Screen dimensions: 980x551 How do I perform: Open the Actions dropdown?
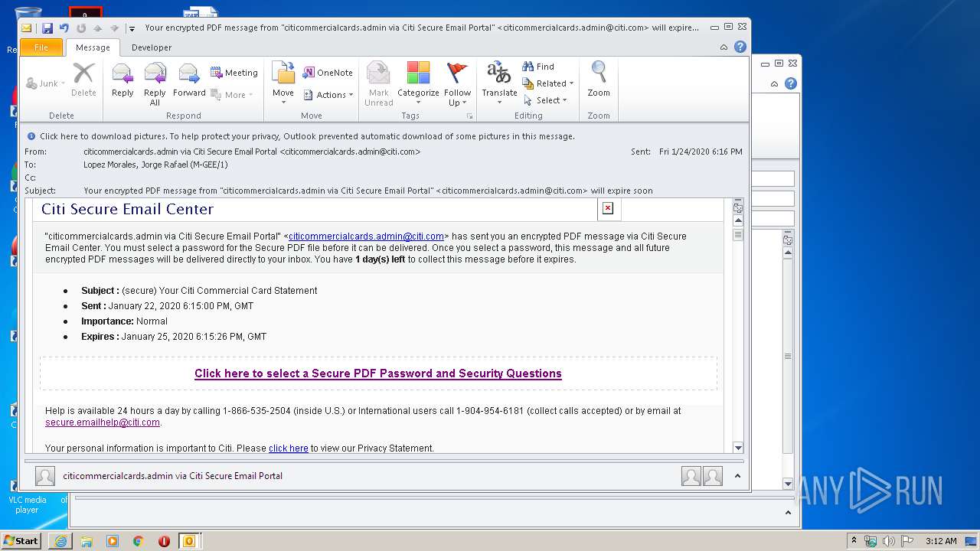click(x=328, y=95)
